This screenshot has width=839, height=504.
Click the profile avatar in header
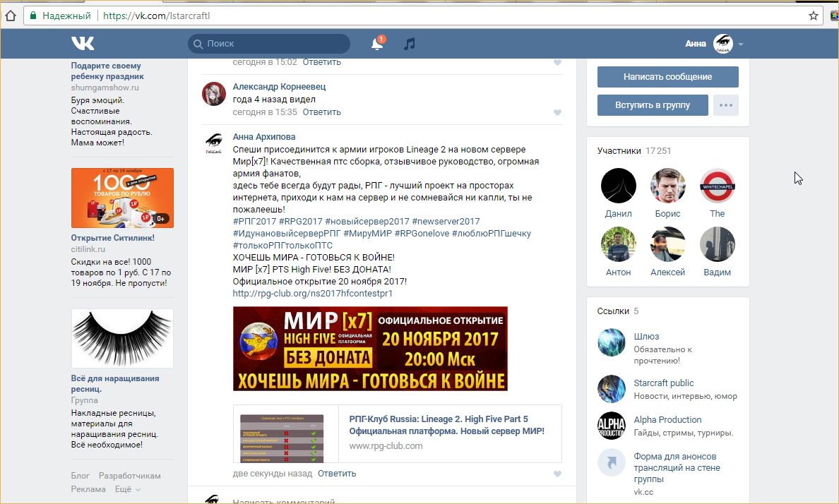point(723,43)
